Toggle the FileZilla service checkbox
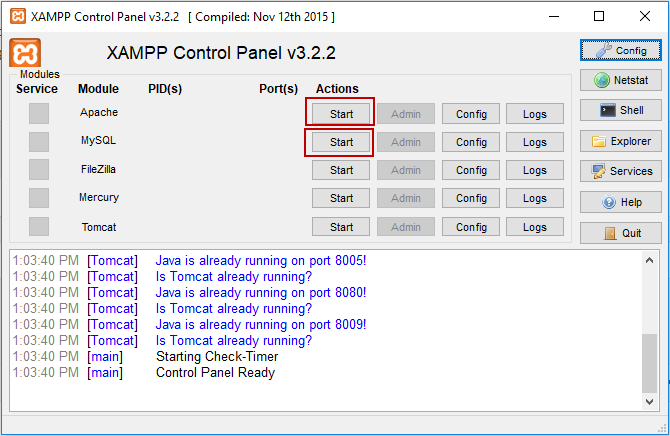 tap(39, 170)
